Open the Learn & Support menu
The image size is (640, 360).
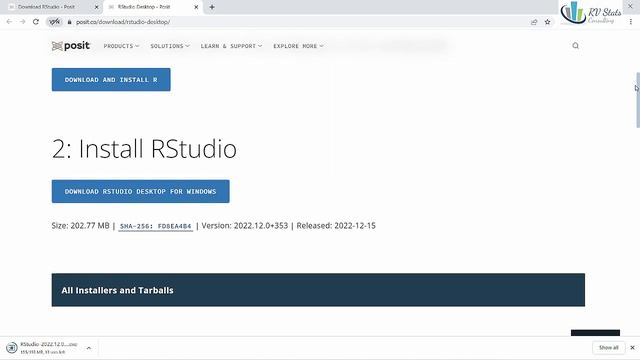click(231, 46)
